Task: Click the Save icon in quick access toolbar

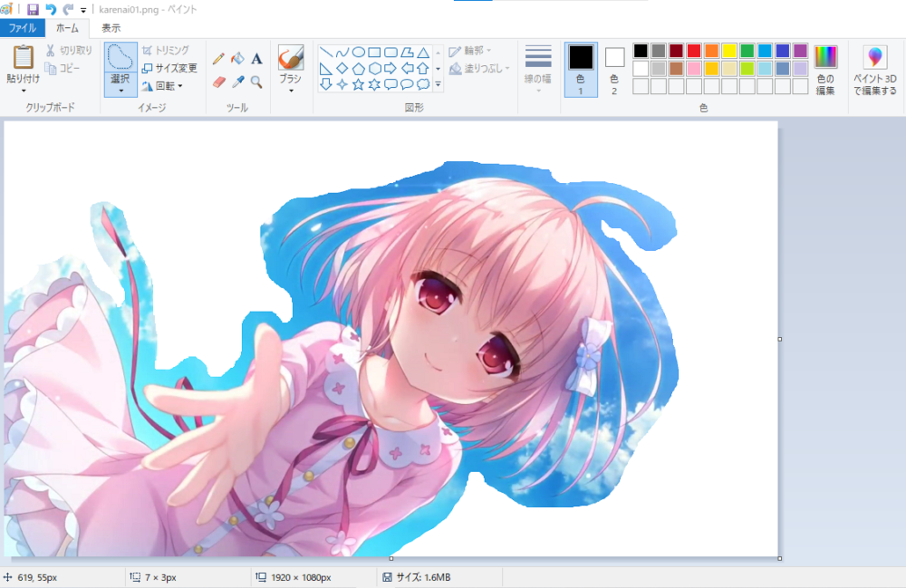Action: click(33, 9)
